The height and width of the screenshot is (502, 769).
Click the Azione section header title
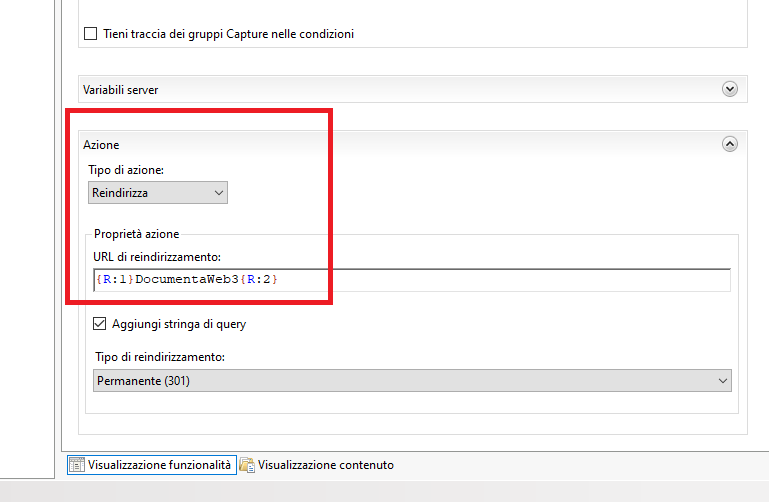tap(101, 145)
